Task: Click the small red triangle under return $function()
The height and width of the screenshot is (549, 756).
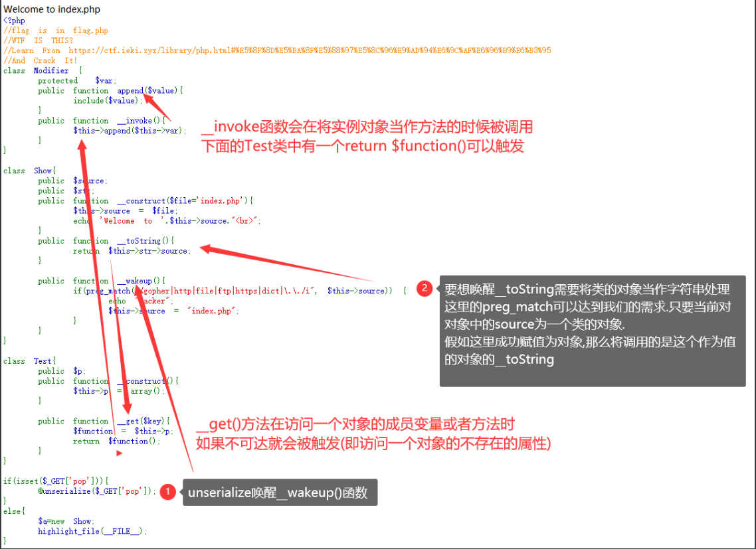Action: 120,453
